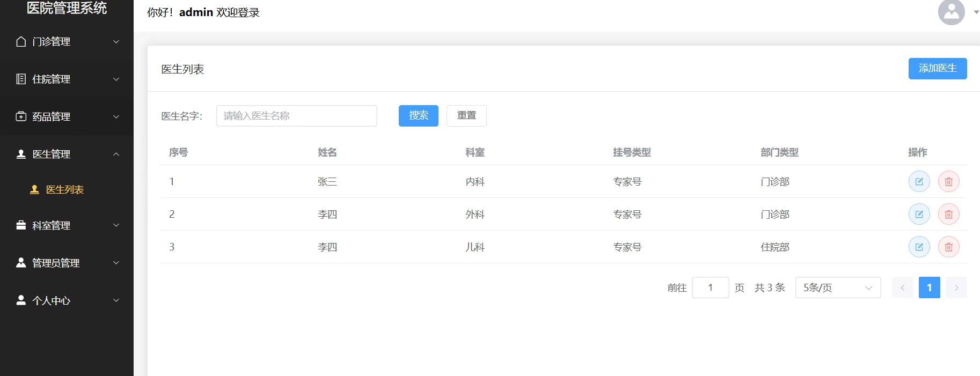
Task: Click the admin avatar icon at top right
Action: click(x=952, y=12)
